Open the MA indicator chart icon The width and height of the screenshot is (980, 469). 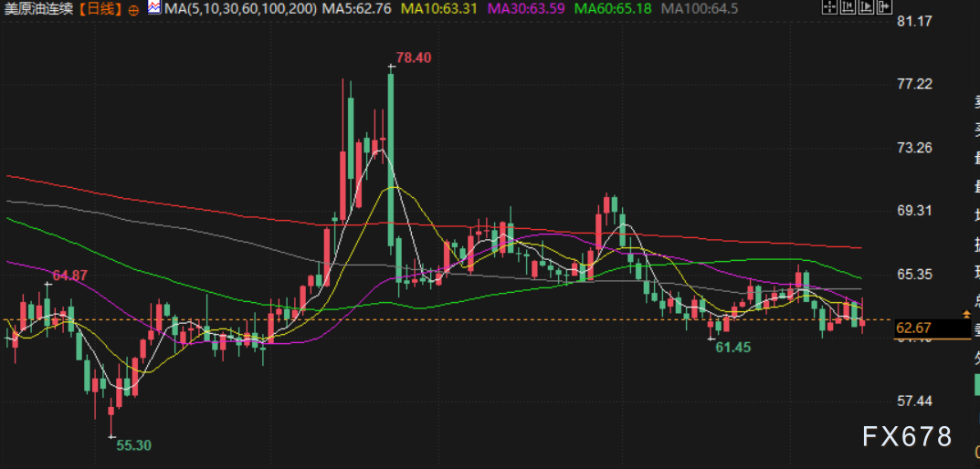coord(154,8)
